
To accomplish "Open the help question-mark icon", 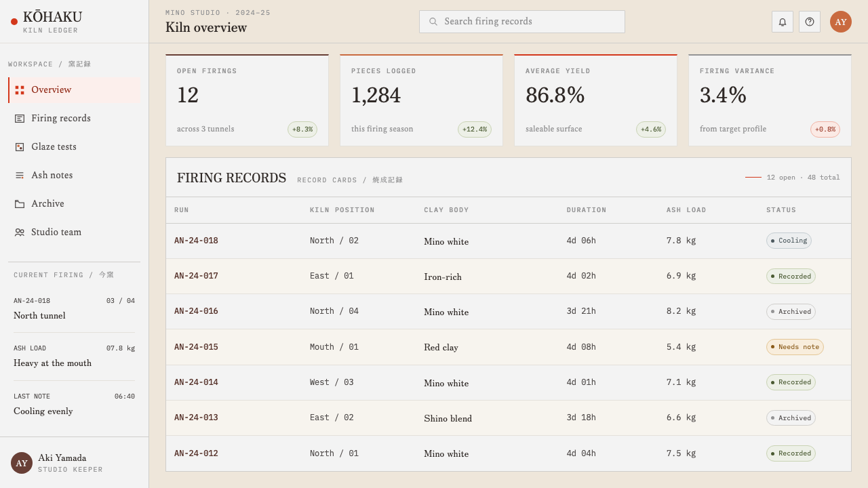I will [x=810, y=22].
